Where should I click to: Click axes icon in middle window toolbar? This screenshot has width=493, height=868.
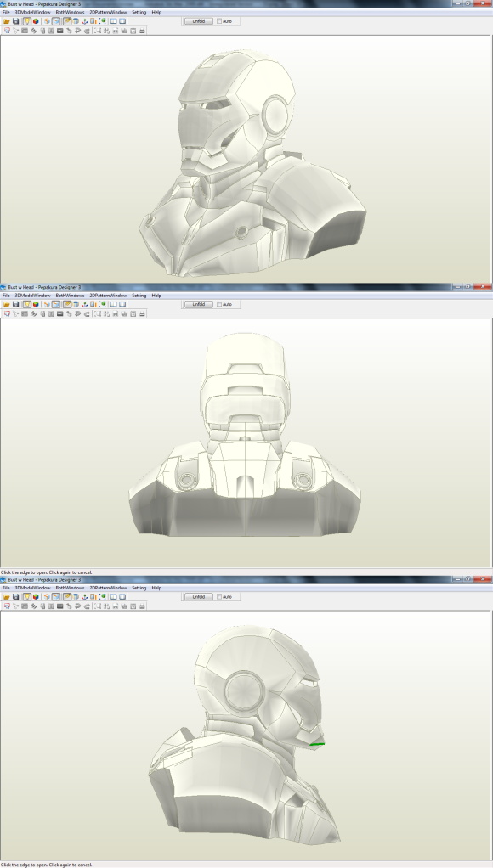pos(84,304)
